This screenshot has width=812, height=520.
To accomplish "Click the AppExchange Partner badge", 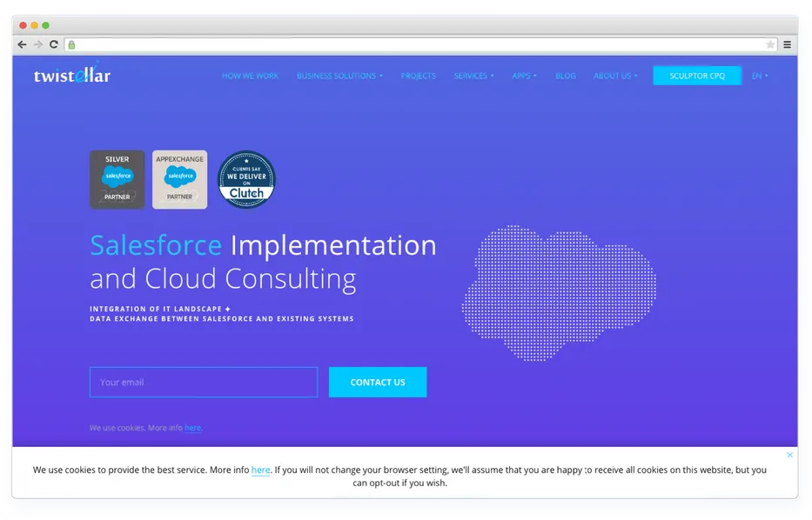I will 179,179.
